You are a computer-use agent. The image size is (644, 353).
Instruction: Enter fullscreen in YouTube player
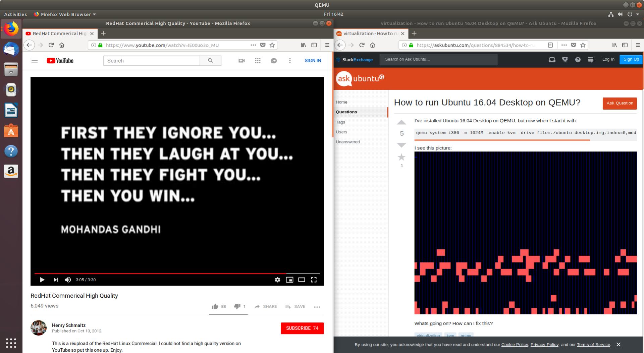pos(314,280)
